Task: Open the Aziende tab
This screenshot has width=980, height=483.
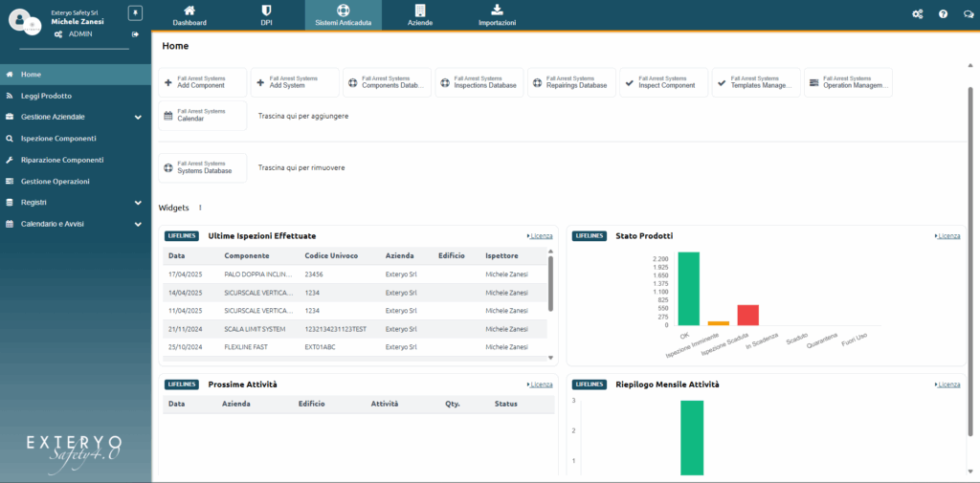Action: [x=420, y=15]
